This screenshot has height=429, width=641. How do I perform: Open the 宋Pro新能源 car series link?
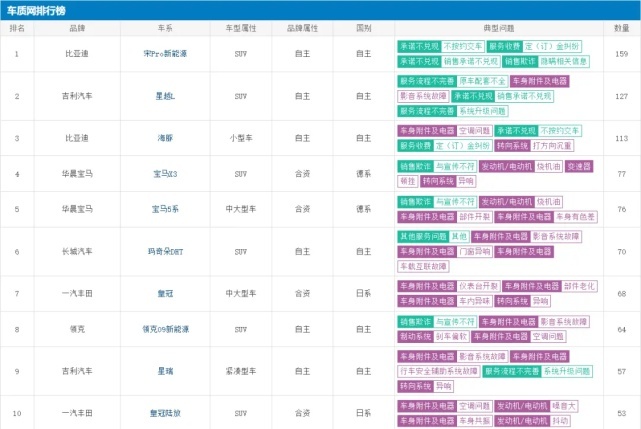pyautogui.click(x=165, y=54)
